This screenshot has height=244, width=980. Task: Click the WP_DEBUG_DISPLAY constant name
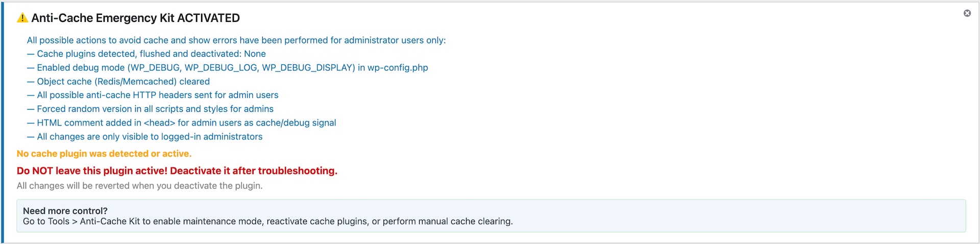[308, 68]
